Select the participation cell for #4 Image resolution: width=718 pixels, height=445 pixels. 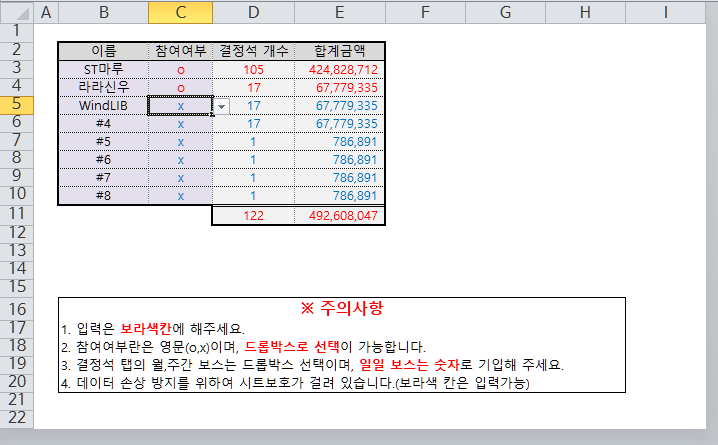coord(180,124)
